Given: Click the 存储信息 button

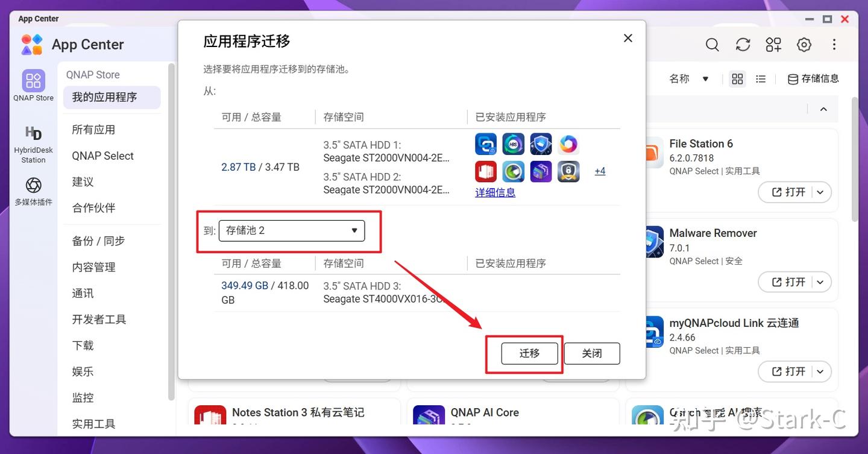Looking at the screenshot, I should tap(813, 79).
